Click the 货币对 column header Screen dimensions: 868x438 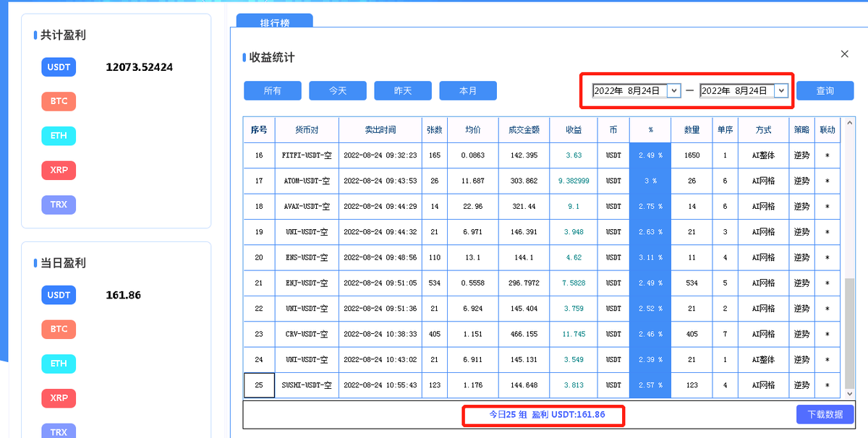(x=307, y=130)
